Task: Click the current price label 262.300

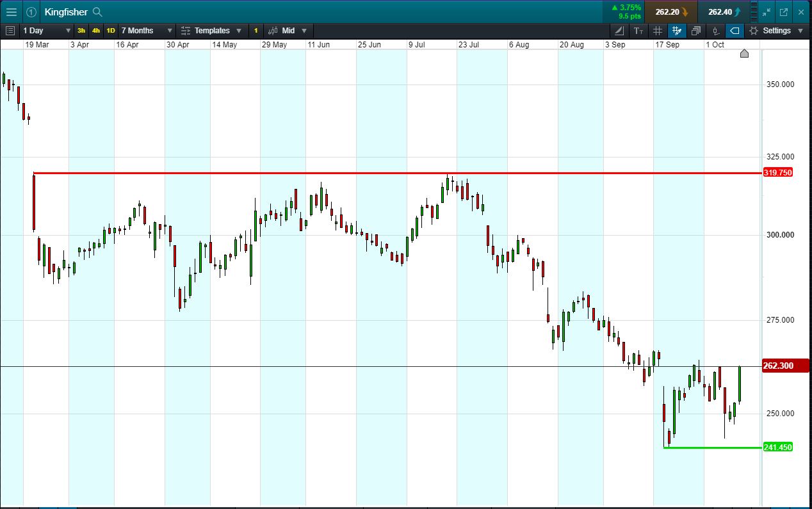Action: [x=785, y=366]
